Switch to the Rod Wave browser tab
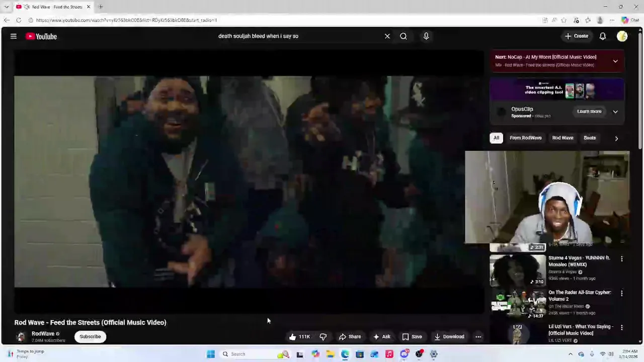 coord(53,7)
